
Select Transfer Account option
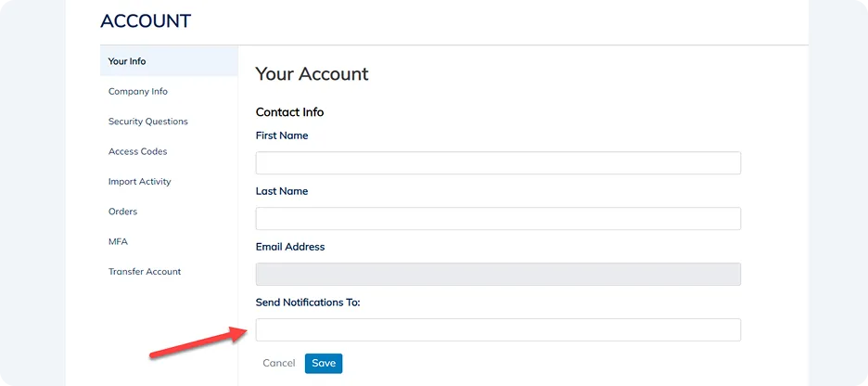coord(145,271)
